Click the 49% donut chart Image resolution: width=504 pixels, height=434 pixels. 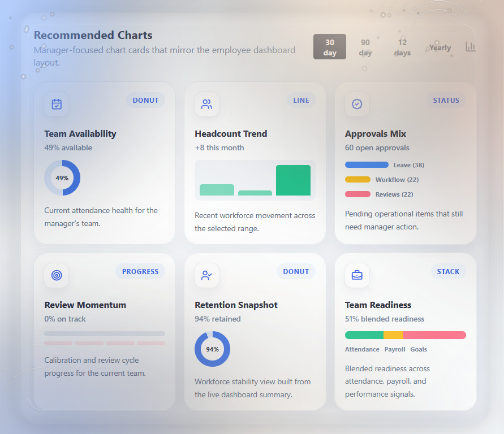click(62, 178)
